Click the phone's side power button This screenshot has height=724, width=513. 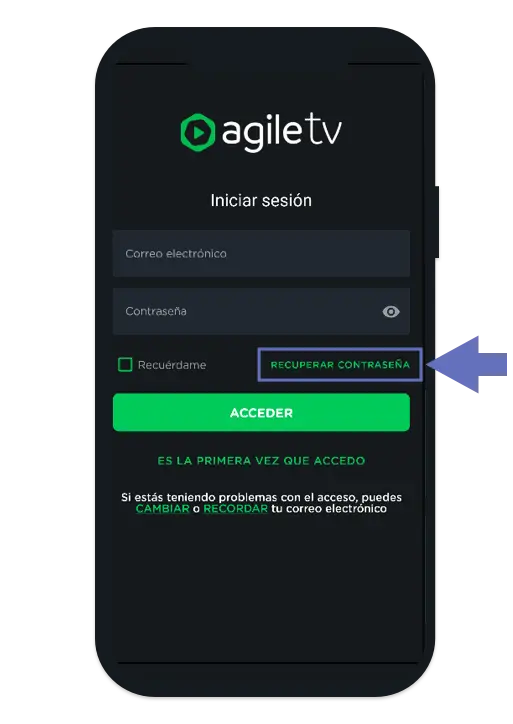point(437,222)
